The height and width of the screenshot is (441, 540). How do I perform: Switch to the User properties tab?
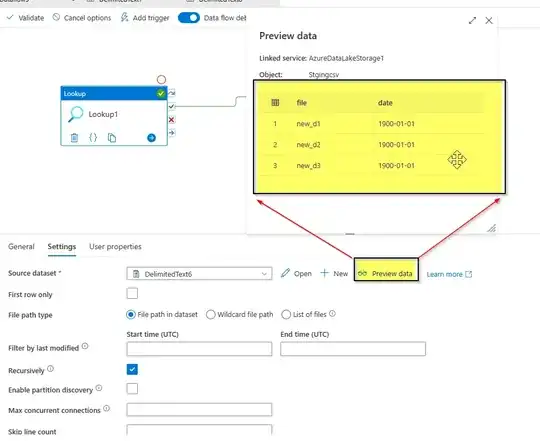[115, 246]
